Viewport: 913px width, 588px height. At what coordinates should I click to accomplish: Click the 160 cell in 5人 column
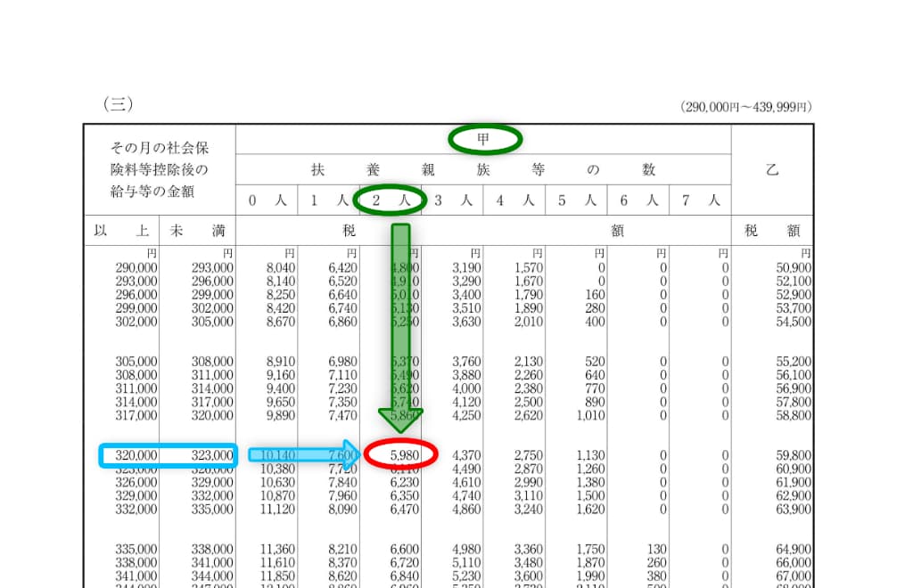click(x=595, y=295)
